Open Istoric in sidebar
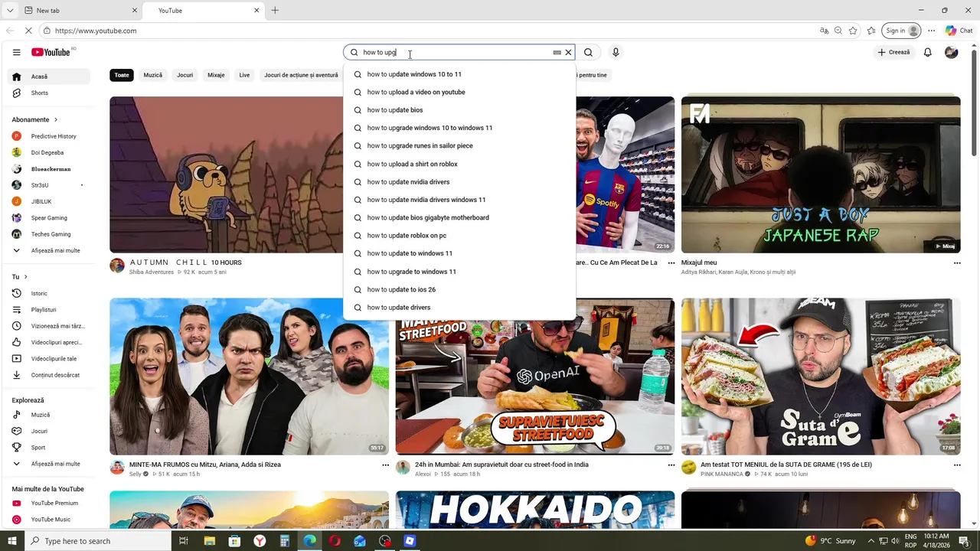 49,293
